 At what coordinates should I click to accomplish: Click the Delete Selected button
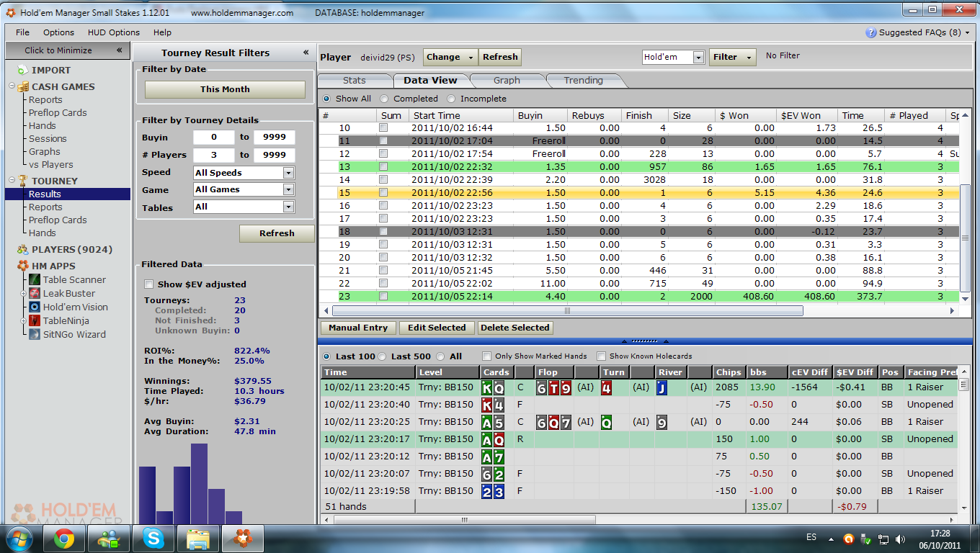[x=515, y=328]
